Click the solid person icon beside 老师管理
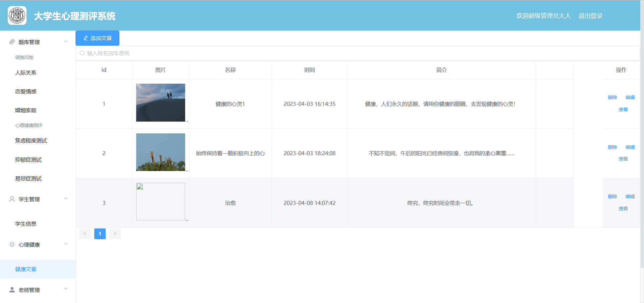644x303 pixels. (x=12, y=290)
